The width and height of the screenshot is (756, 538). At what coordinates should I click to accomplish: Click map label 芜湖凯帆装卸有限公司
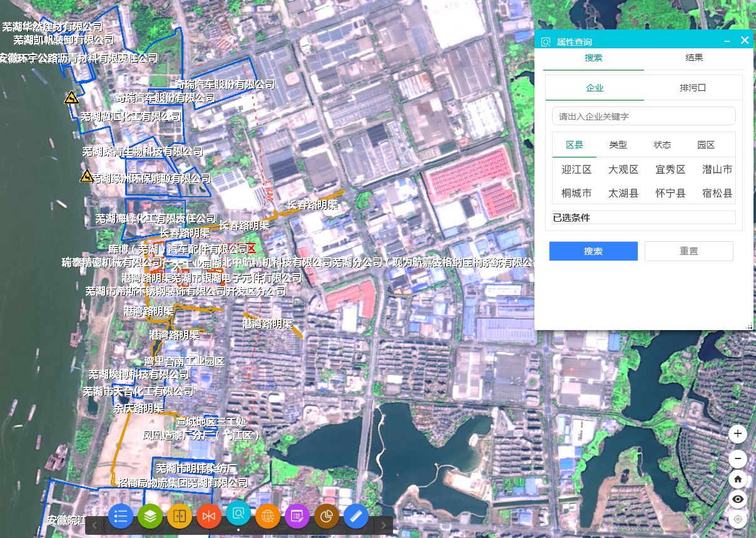tap(64, 40)
